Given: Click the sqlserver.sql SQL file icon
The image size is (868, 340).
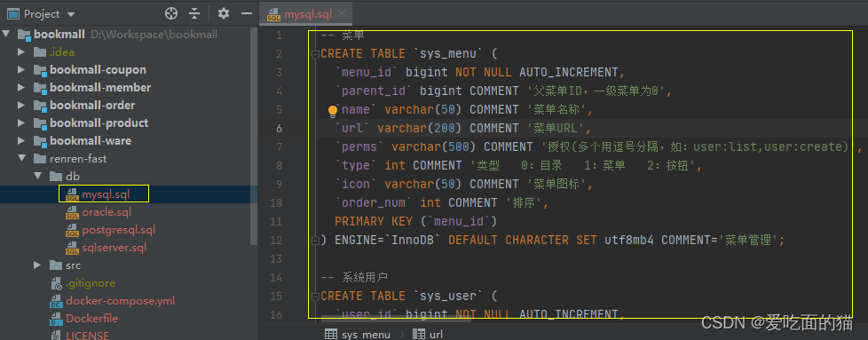Looking at the screenshot, I should (x=72, y=248).
